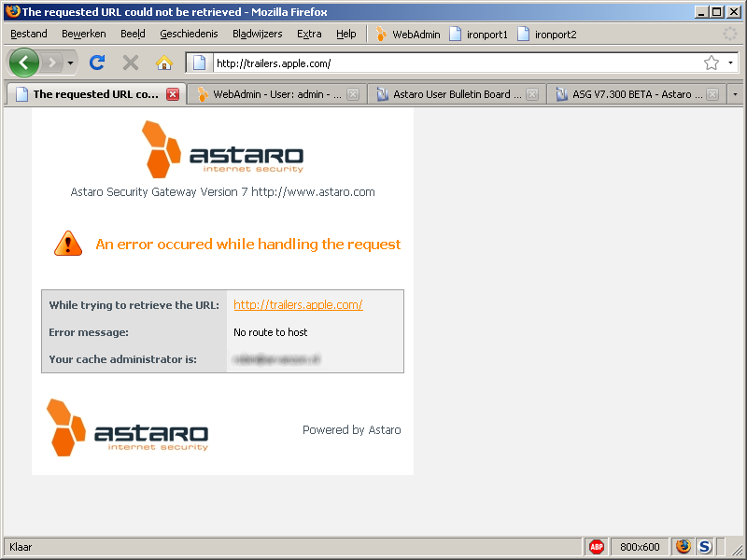
Task: Bookmark this page with the star icon
Action: point(712,63)
